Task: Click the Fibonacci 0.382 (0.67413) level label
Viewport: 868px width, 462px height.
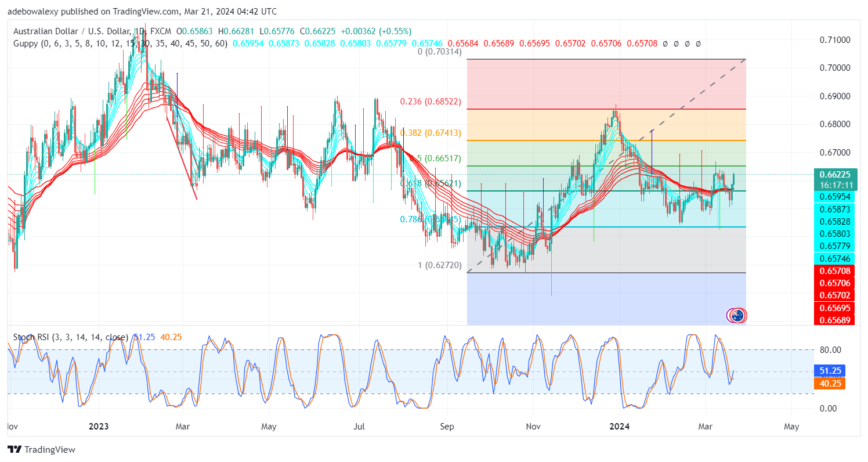Action: point(431,133)
